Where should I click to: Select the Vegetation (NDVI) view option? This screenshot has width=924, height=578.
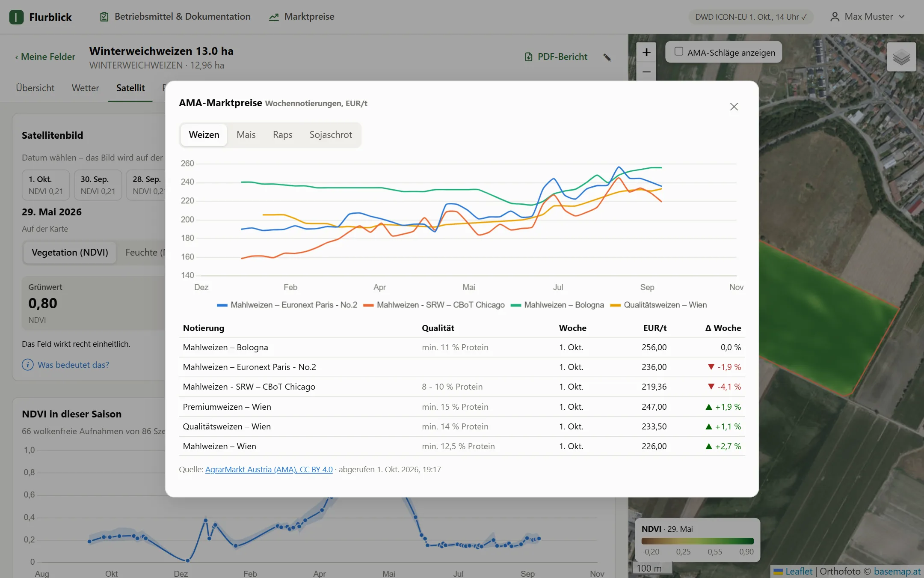coord(70,253)
